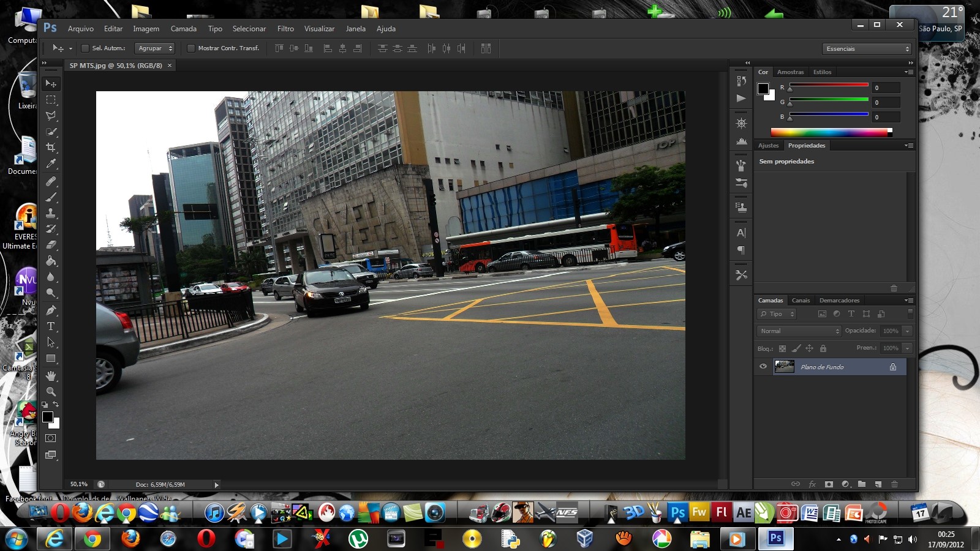Switch to the Ajustes tab
The image size is (980, 551).
click(x=768, y=146)
